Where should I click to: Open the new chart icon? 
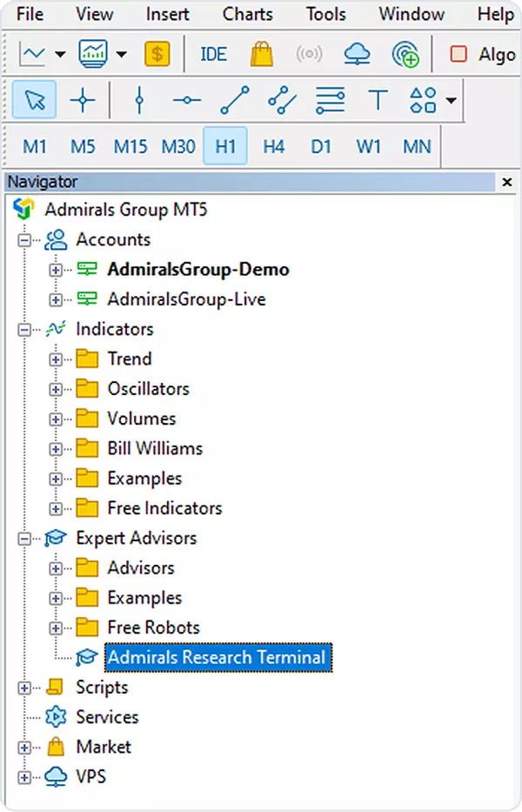pyautogui.click(x=32, y=54)
